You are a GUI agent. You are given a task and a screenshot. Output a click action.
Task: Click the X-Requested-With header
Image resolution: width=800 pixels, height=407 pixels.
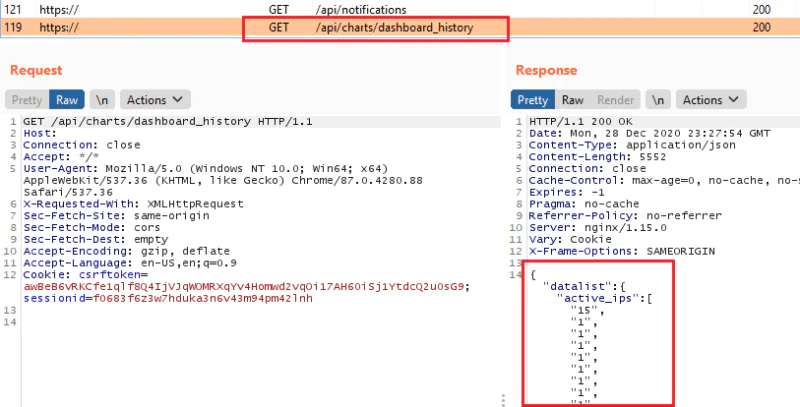point(134,204)
